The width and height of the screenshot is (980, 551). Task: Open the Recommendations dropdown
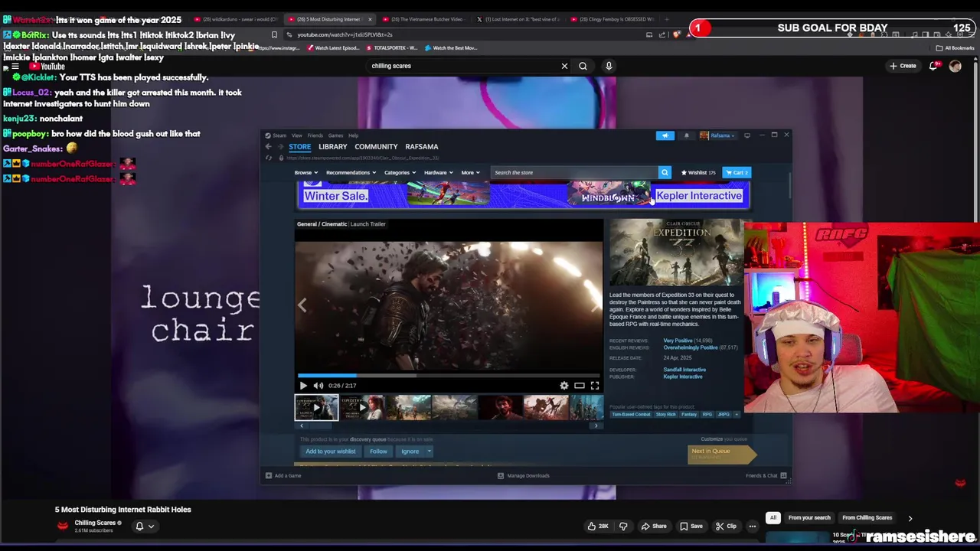click(350, 172)
